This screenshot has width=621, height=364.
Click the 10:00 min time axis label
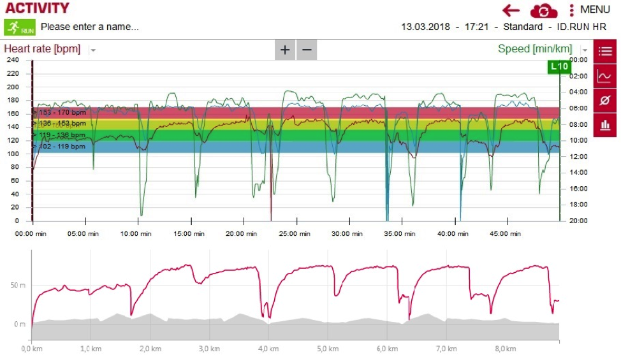coord(135,234)
